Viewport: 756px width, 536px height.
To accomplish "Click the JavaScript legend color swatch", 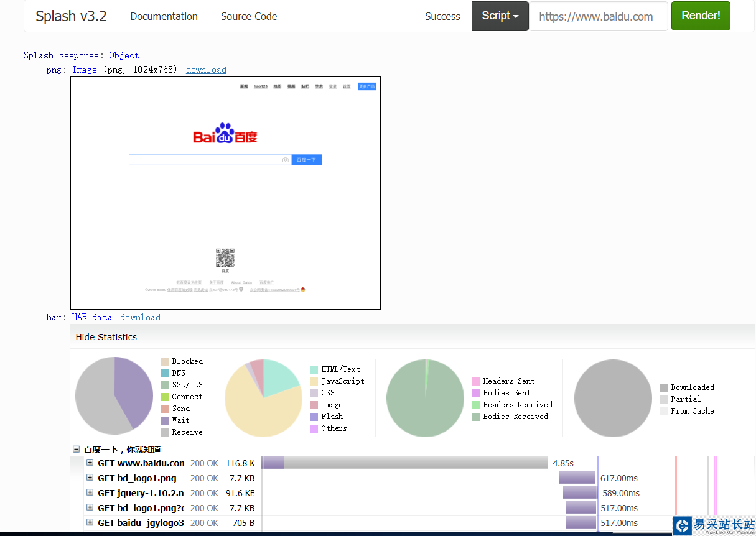I will [x=314, y=381].
